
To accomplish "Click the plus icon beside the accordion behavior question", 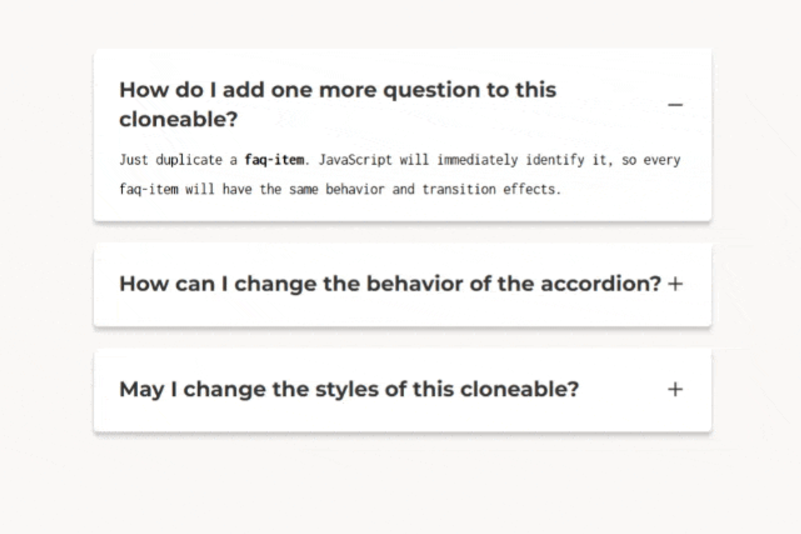I will click(675, 284).
